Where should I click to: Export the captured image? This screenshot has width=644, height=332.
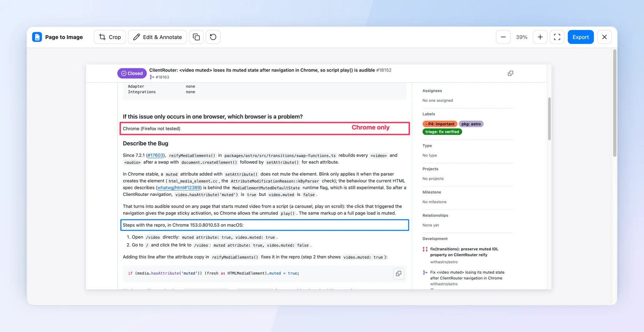click(x=581, y=37)
